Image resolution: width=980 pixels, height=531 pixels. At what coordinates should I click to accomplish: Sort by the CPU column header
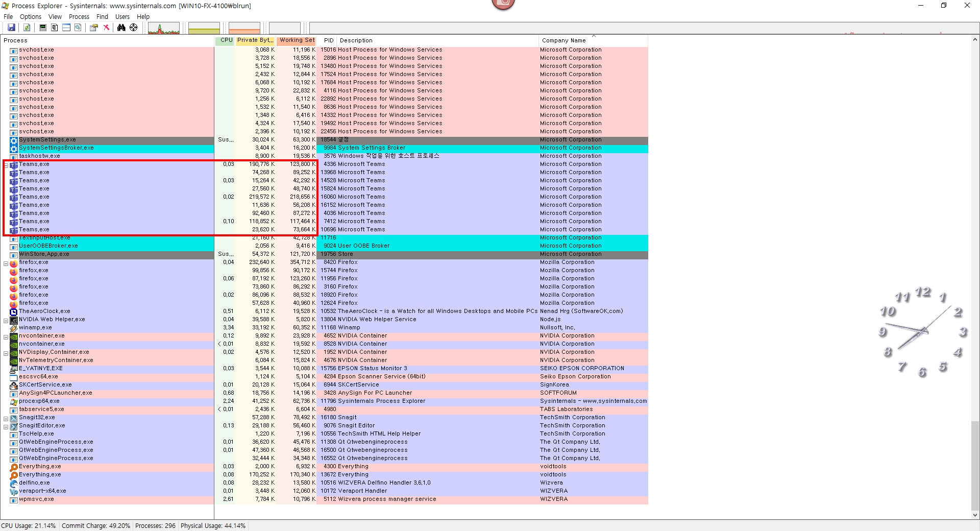click(225, 40)
